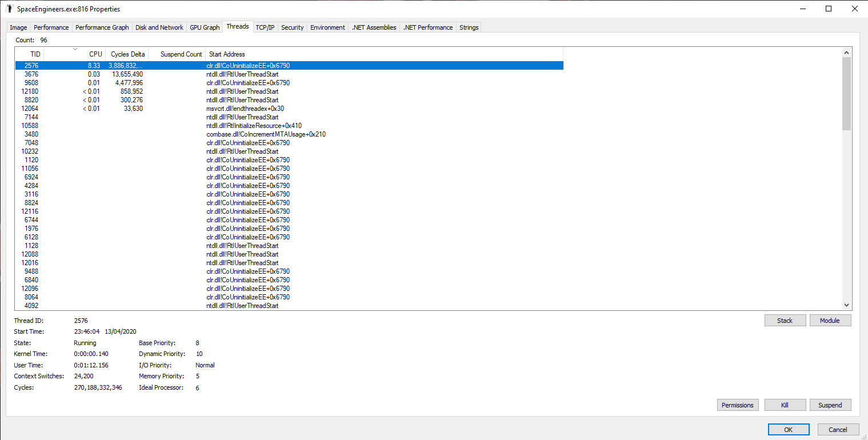Click the scrollbar up arrow in thread list
Screen dimensions: 868x440
click(846, 53)
